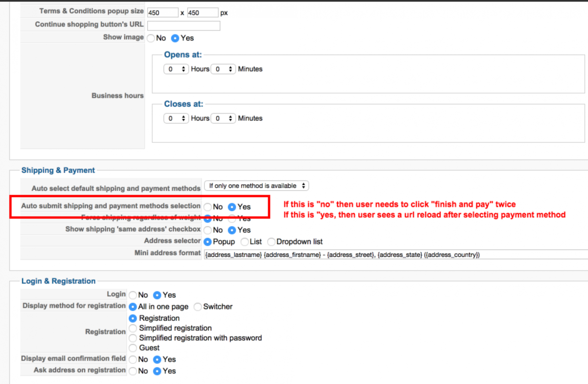Viewport: 588px width, 384px height.
Task: Set Login option to No
Action: (133, 295)
